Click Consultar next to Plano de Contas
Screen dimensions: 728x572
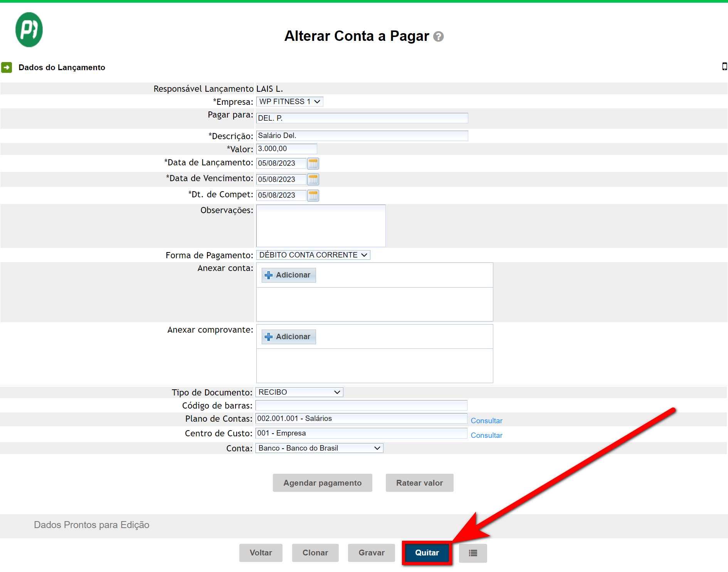(x=486, y=421)
